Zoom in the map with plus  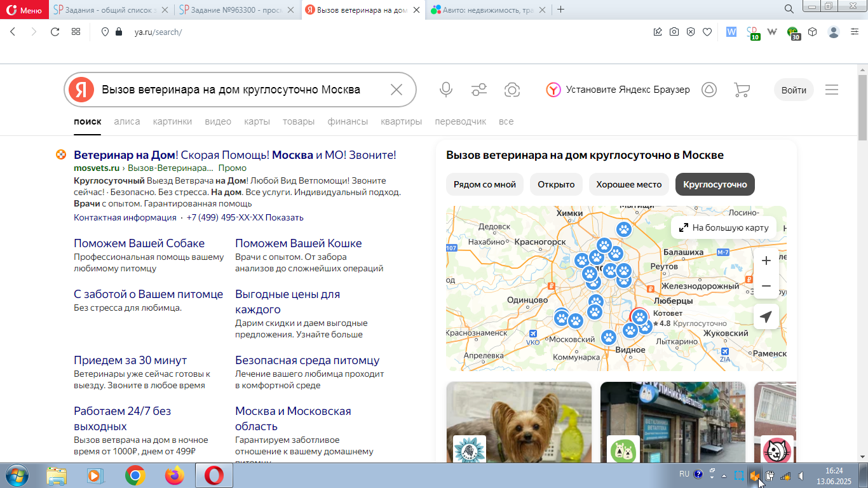(x=766, y=261)
